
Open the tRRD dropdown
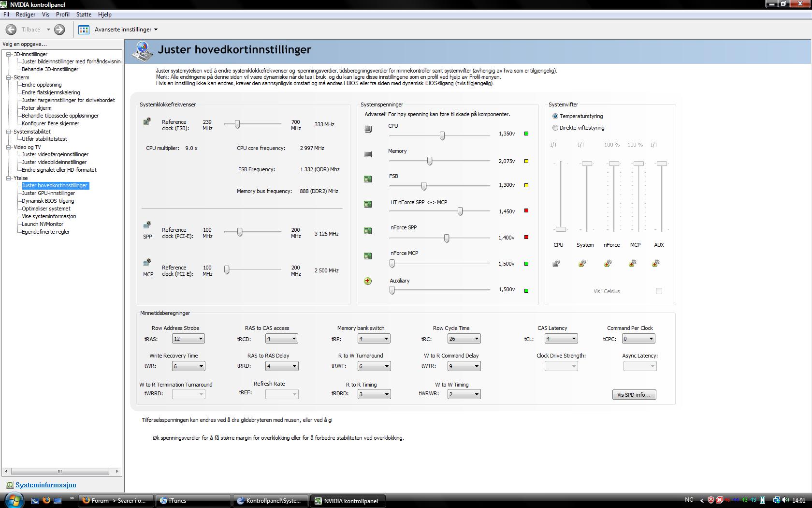282,366
